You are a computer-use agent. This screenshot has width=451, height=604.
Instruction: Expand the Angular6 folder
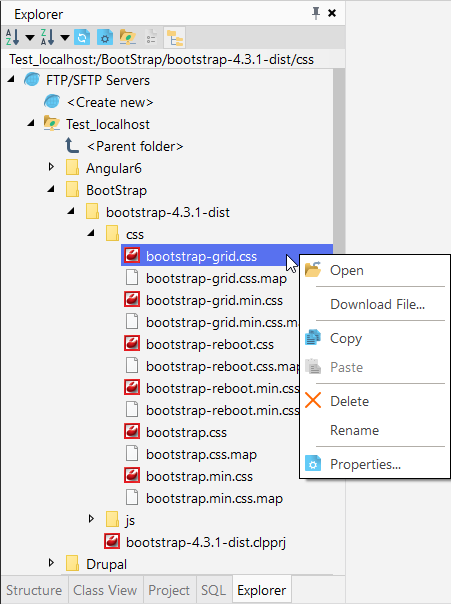coord(51,167)
